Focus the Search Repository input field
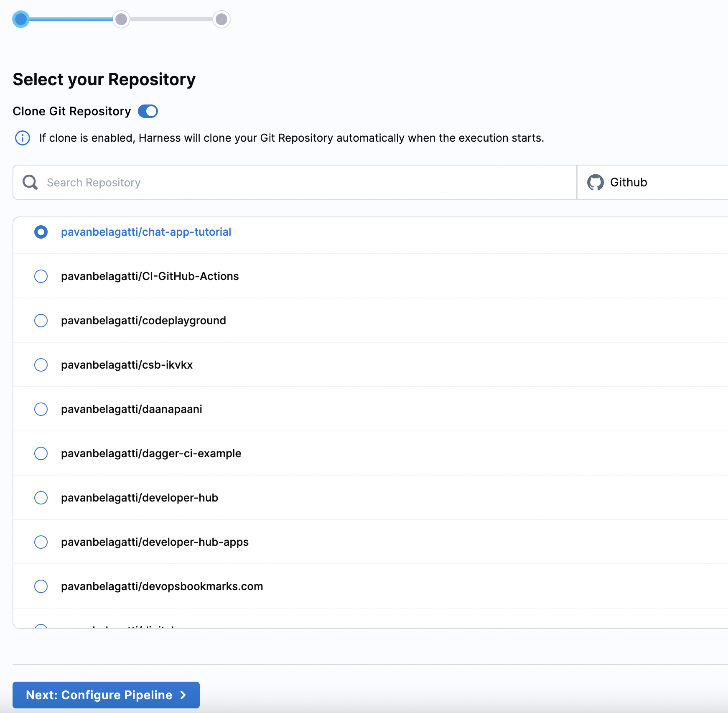 coord(295,182)
